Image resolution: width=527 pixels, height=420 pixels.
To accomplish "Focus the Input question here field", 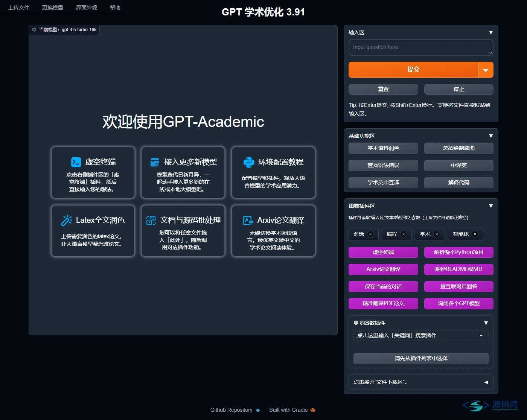I will tap(421, 47).
